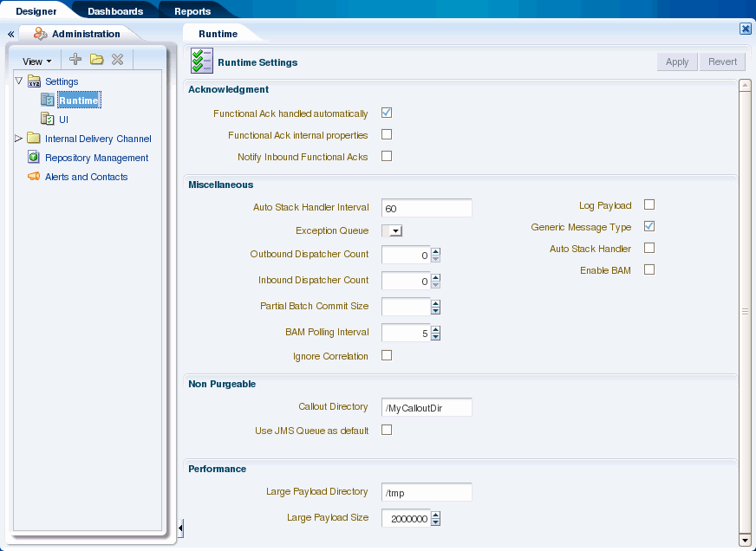Click the Runtime Settings checklist icon
756x551 pixels.
[x=201, y=61]
